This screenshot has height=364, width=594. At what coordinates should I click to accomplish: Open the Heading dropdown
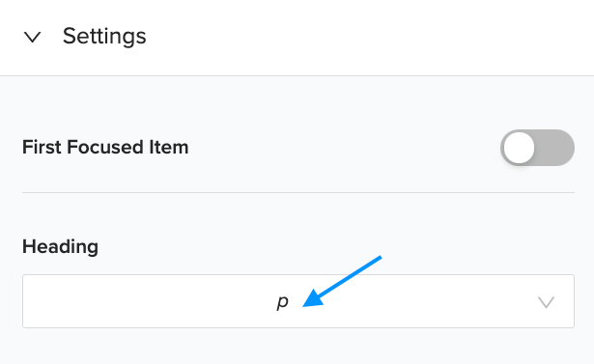298,301
